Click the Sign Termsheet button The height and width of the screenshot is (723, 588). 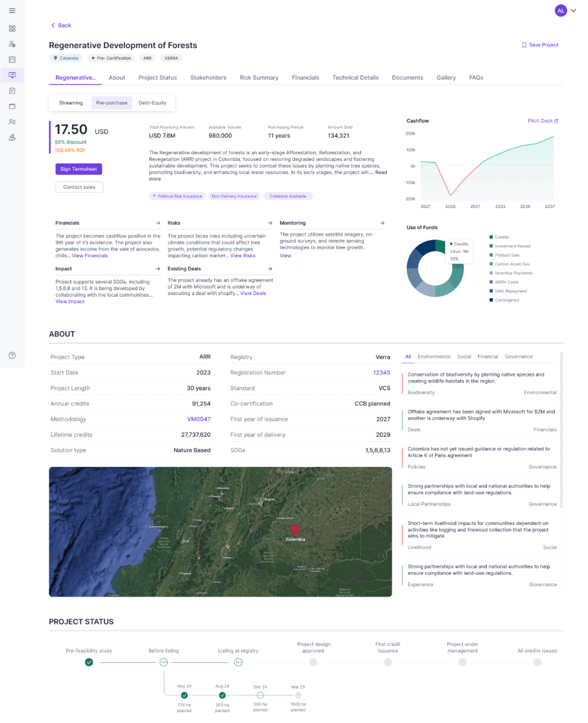point(79,169)
